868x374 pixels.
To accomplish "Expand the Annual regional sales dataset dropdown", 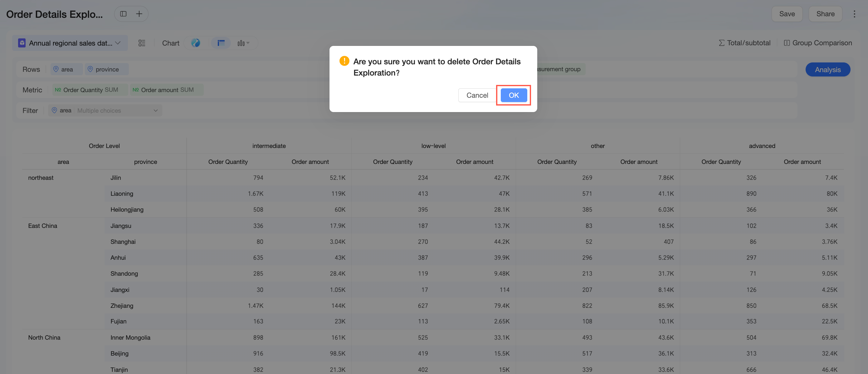I will pos(70,43).
